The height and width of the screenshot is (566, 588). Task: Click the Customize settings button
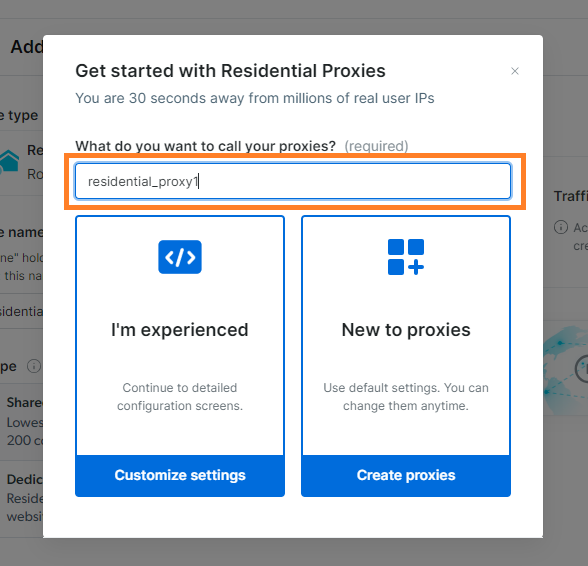point(180,476)
